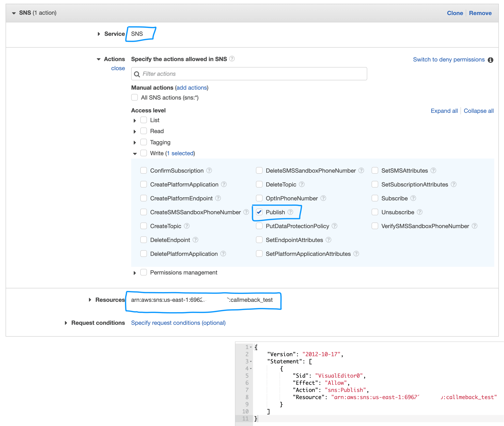Click the 1 selected link

tap(180, 153)
